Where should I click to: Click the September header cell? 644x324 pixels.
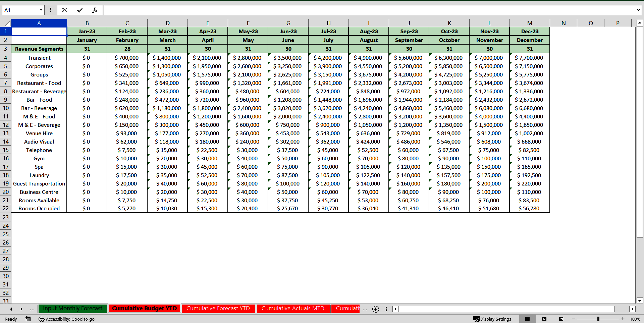(x=409, y=40)
